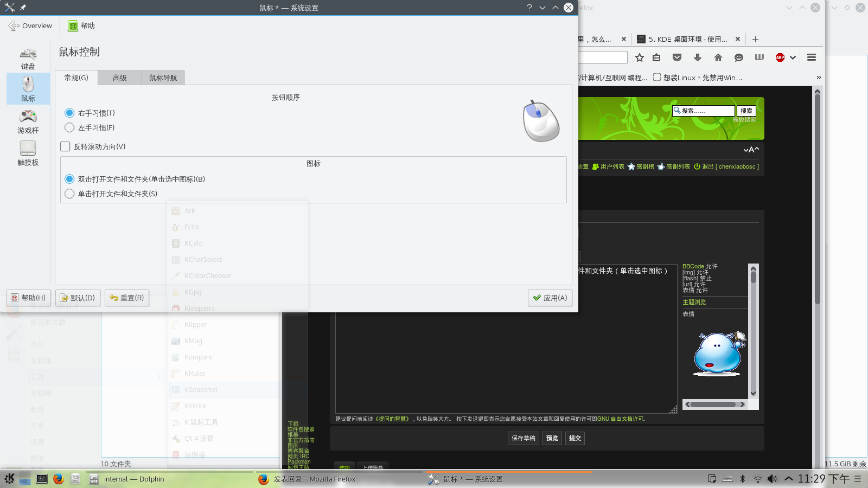Open Firefox Hello chat smiley icon
Image resolution: width=868 pixels, height=488 pixels.
[739, 57]
